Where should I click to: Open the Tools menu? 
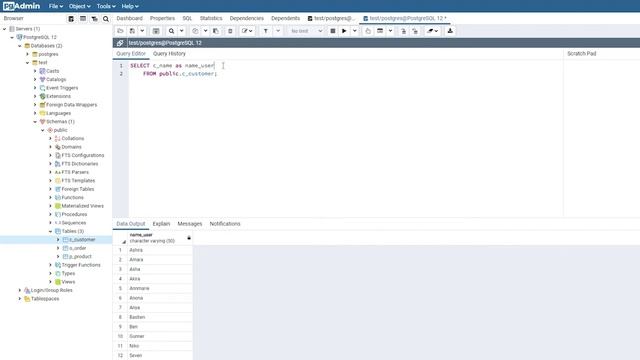click(x=106, y=6)
